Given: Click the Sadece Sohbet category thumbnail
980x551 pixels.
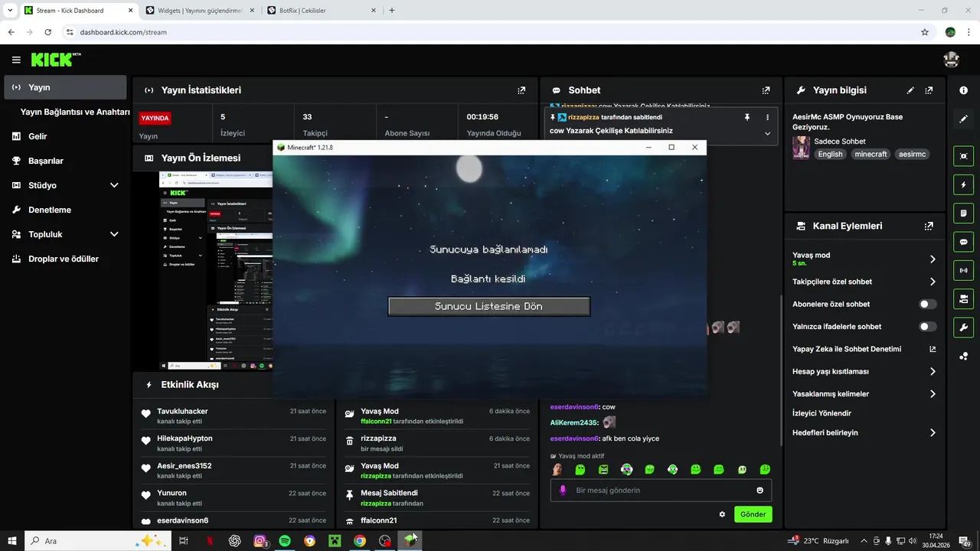Looking at the screenshot, I should coord(801,148).
